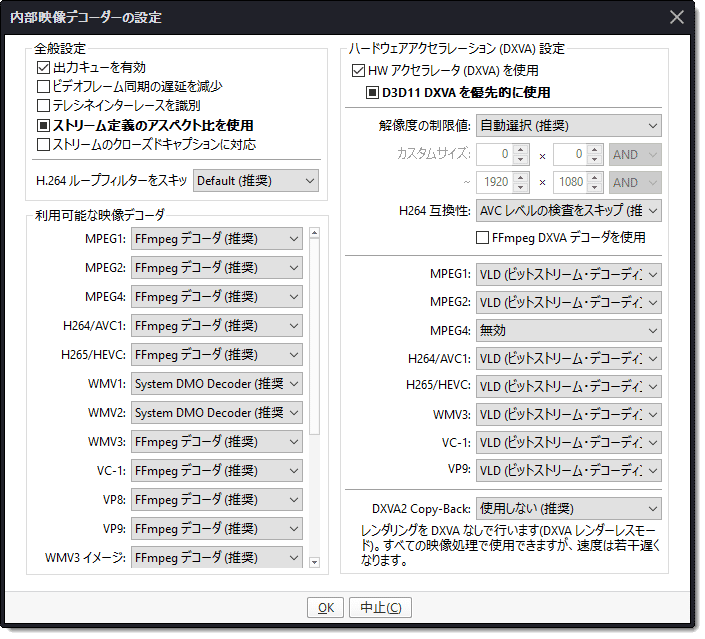Open MPEG2 software decoder dropdown
This screenshot has width=705, height=639.
click(217, 268)
